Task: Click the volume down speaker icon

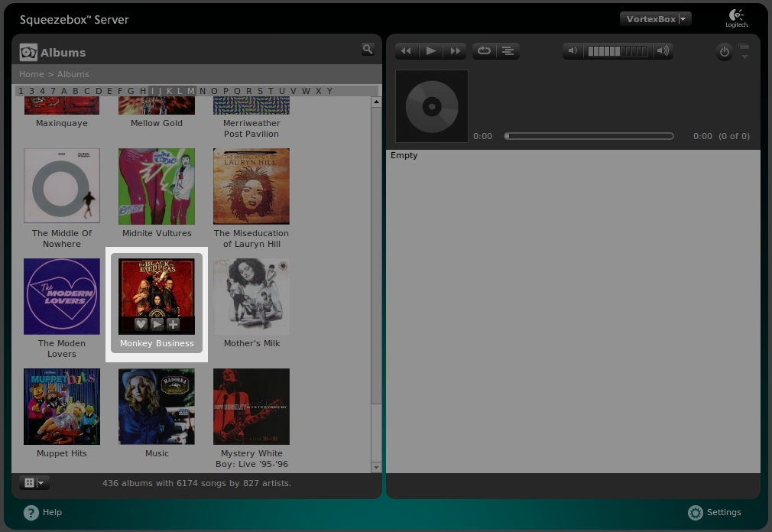Action: point(573,50)
